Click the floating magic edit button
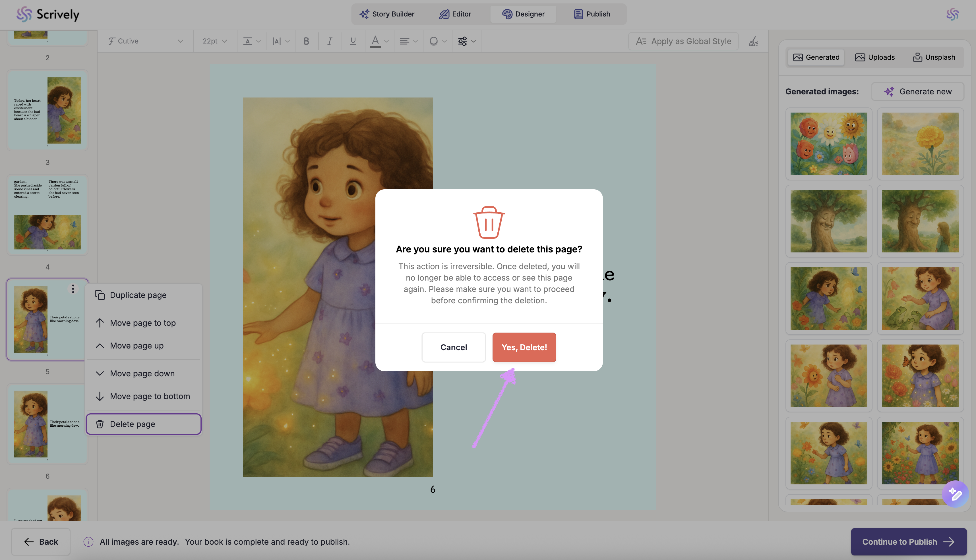 pos(955,493)
